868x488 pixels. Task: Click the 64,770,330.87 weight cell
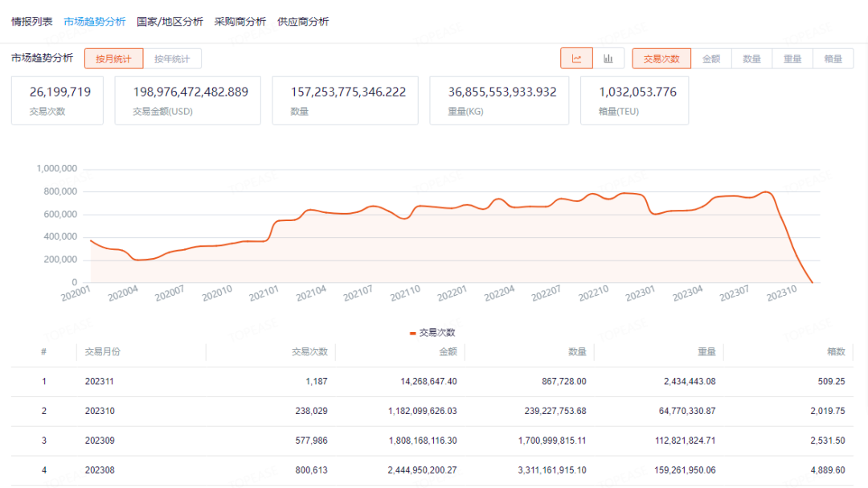click(687, 411)
